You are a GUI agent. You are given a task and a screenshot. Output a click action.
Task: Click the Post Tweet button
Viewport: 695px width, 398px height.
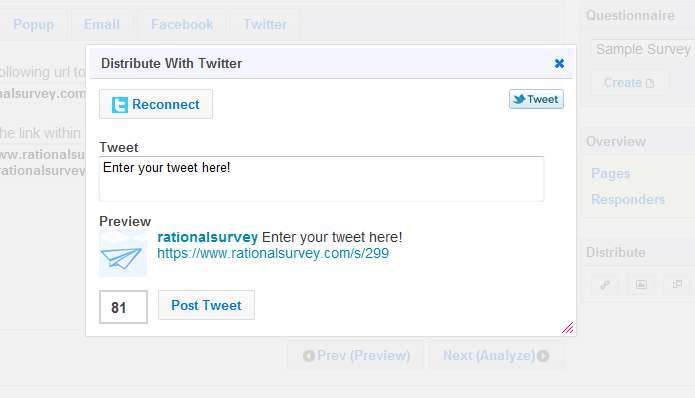click(x=207, y=305)
